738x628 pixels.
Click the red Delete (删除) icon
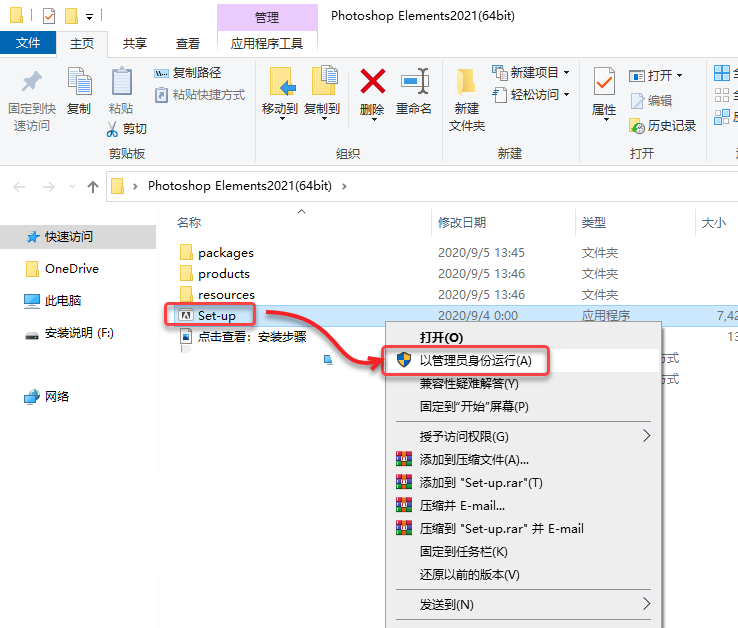(373, 81)
